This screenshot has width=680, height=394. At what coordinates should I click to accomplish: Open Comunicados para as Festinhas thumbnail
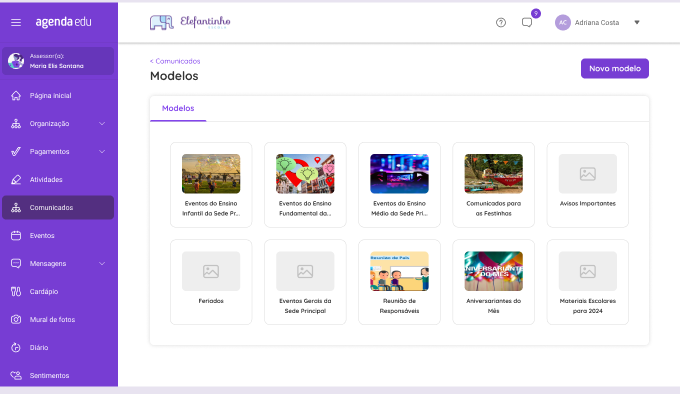coord(494,173)
